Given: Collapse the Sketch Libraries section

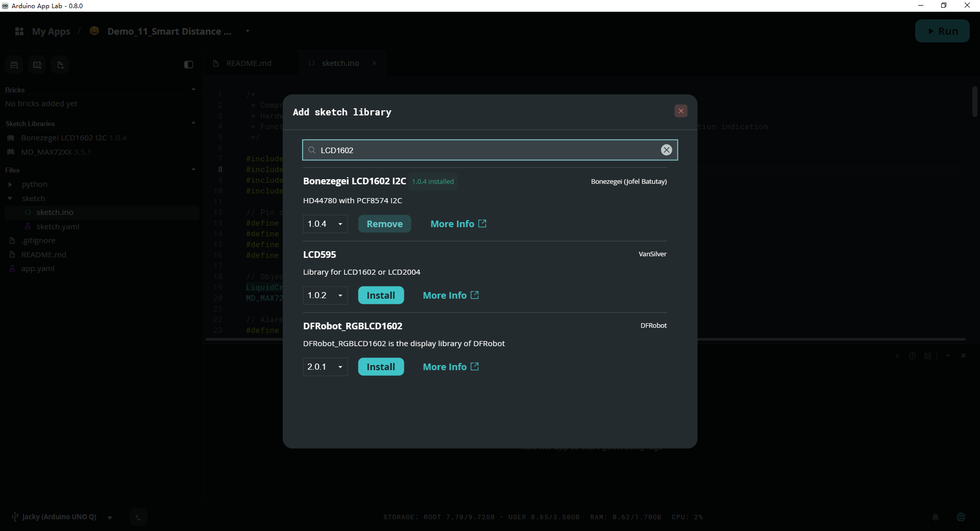Looking at the screenshot, I should 193,123.
